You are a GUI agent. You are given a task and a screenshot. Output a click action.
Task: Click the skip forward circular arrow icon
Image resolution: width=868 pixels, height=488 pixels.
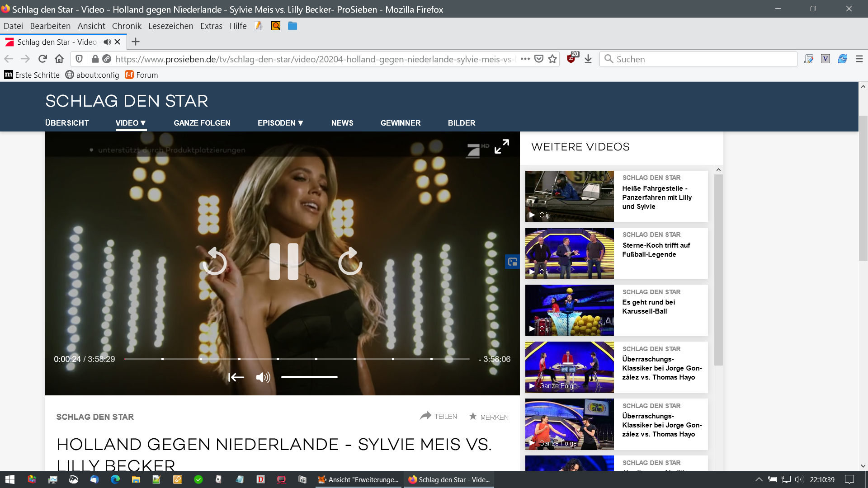pos(350,262)
